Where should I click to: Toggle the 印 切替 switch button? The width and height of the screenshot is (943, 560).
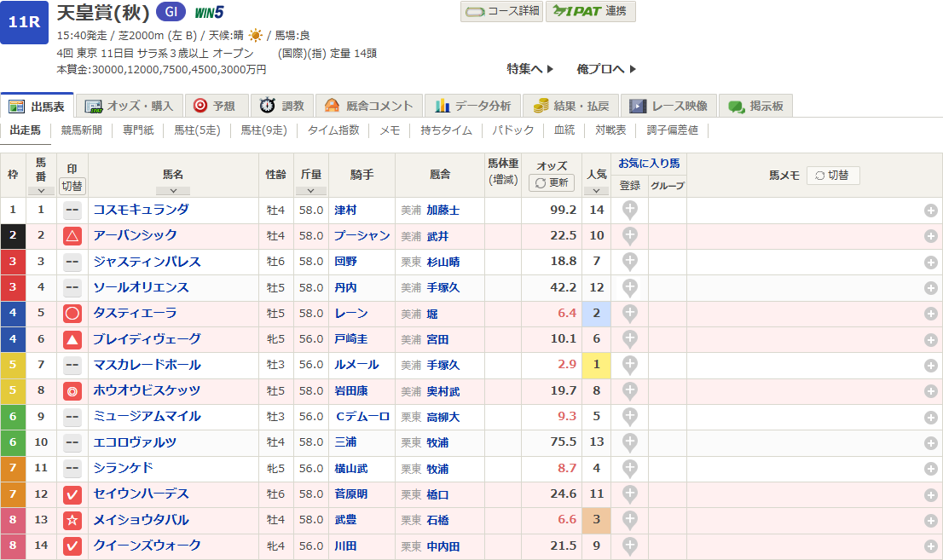72,186
